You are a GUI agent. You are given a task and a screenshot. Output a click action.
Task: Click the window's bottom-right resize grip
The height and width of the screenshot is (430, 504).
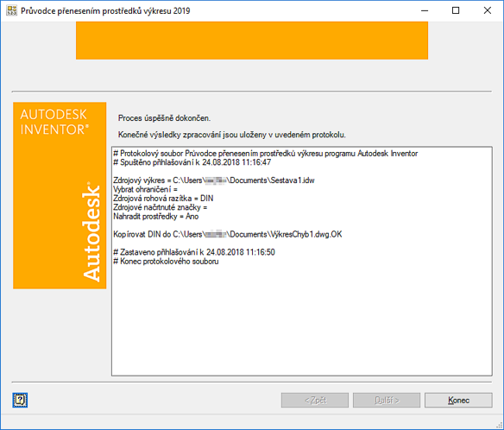[x=500, y=426]
